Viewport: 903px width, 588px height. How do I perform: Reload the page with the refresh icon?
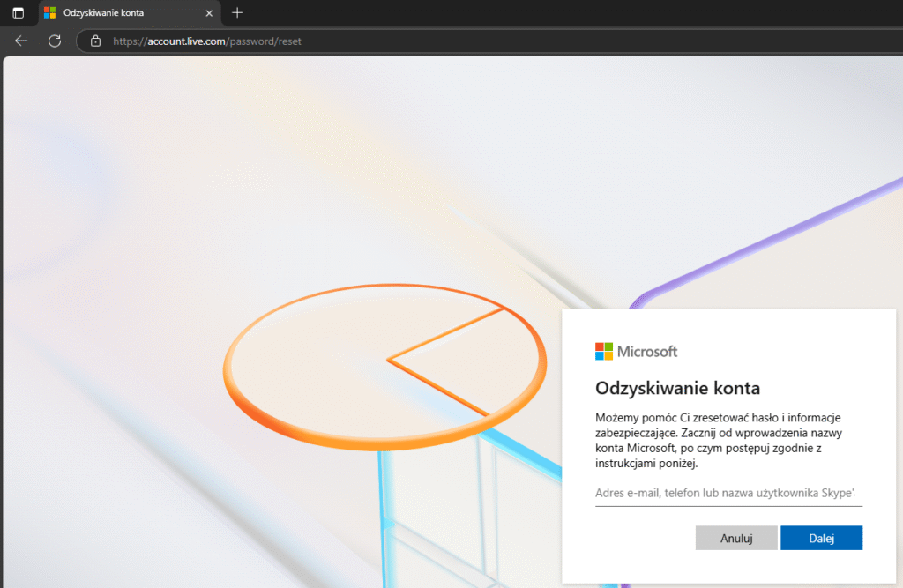[x=54, y=41]
